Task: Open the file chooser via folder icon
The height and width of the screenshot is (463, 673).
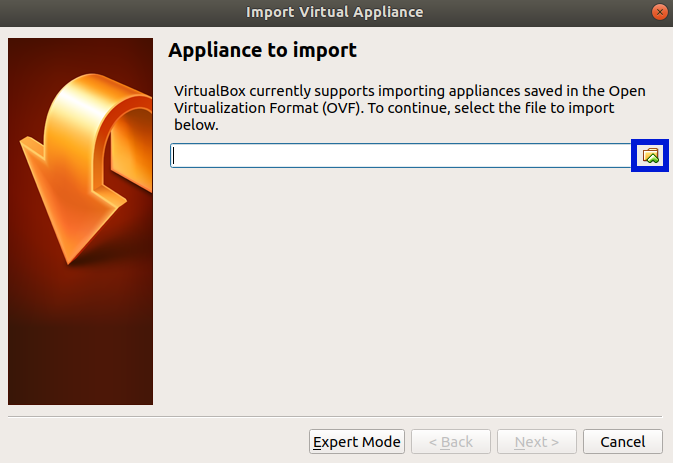Action: tap(650, 155)
